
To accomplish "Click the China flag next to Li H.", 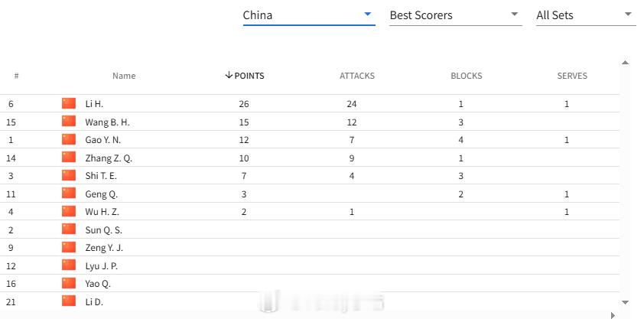I will click(x=69, y=103).
